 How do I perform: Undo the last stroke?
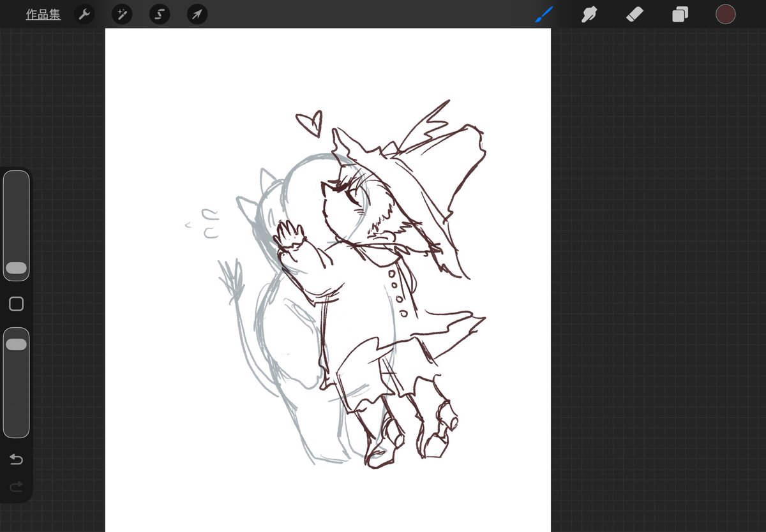[17, 459]
